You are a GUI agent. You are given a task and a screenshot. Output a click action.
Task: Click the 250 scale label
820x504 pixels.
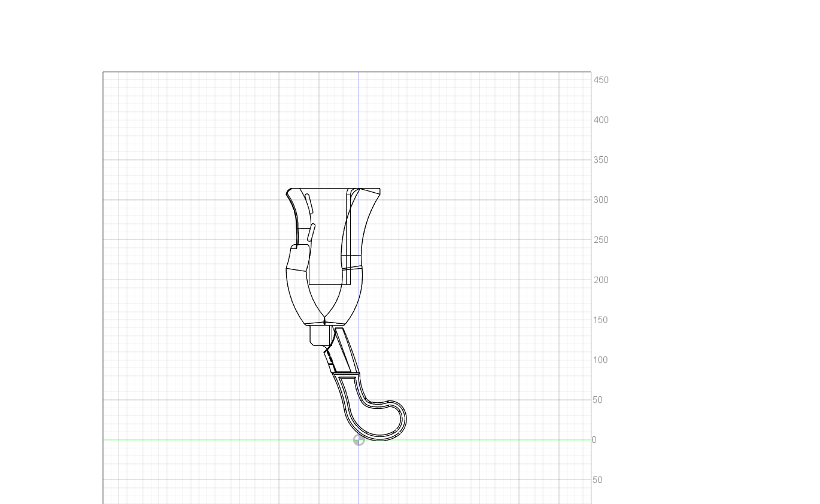[x=601, y=240]
